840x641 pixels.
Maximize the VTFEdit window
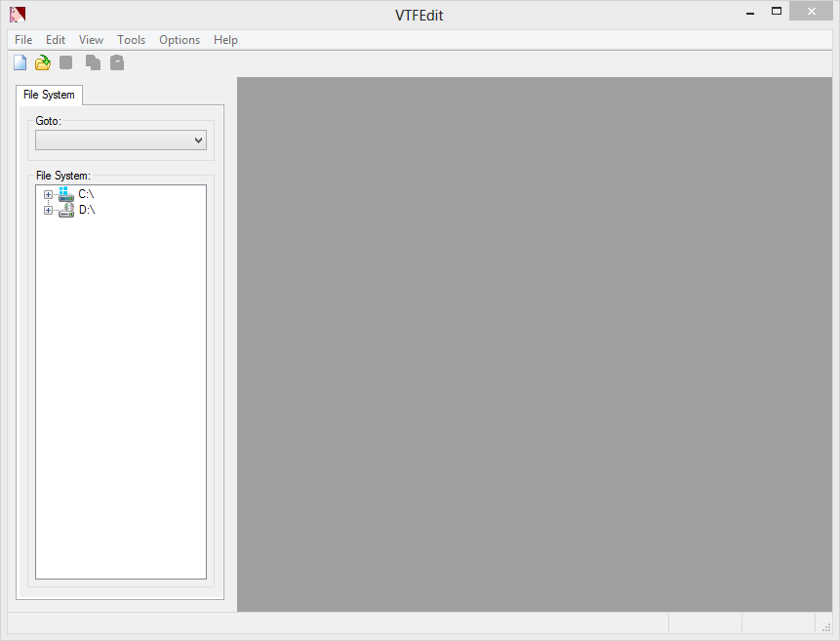pos(777,12)
